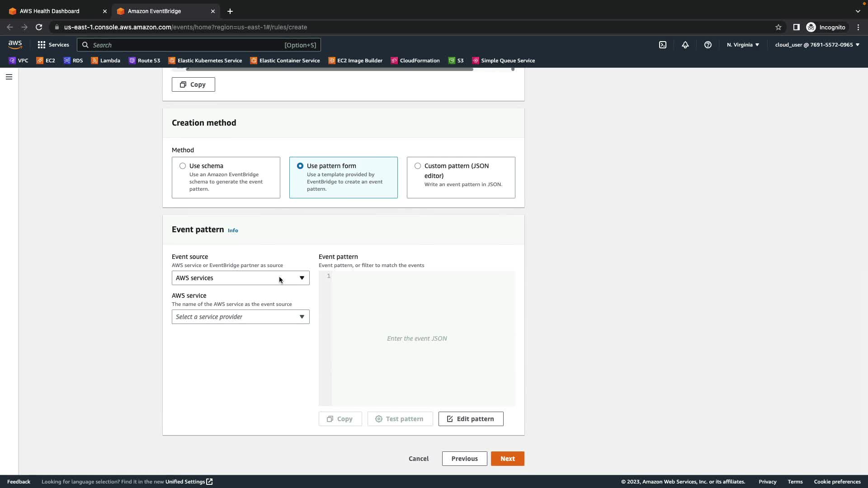Click the horizontal scrollbar above the Copy button
This screenshot has height=488, width=868.
coord(329,69)
